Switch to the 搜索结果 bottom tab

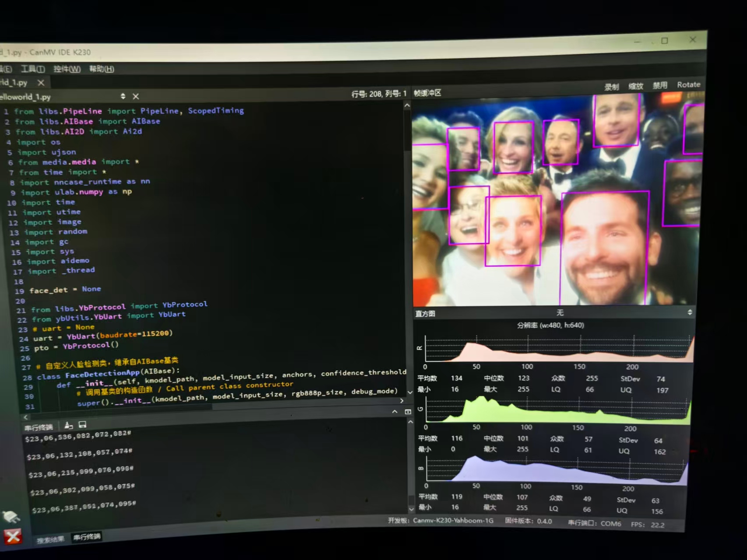pos(50,539)
